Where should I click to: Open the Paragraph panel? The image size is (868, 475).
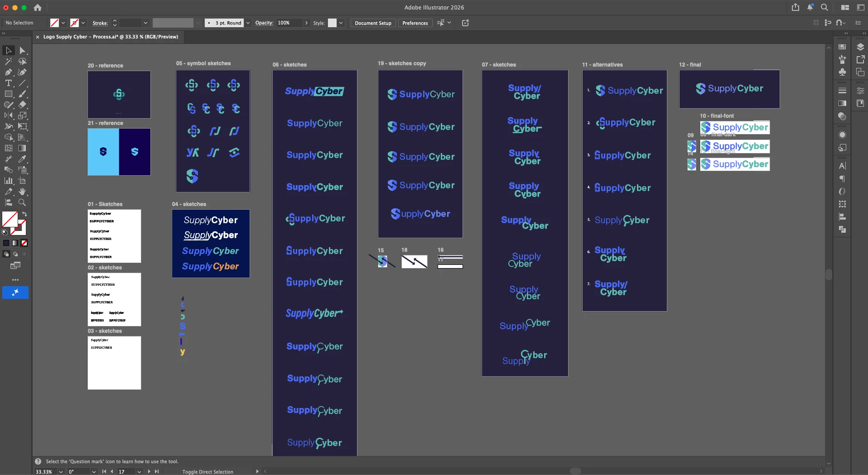(x=842, y=178)
